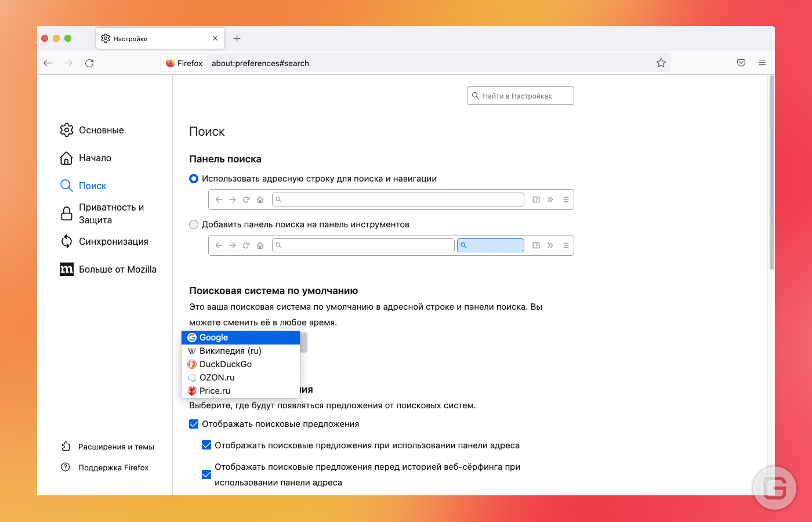This screenshot has height=522, width=812.
Task: Choose OZON.ru in the dropdown list
Action: coord(241,378)
